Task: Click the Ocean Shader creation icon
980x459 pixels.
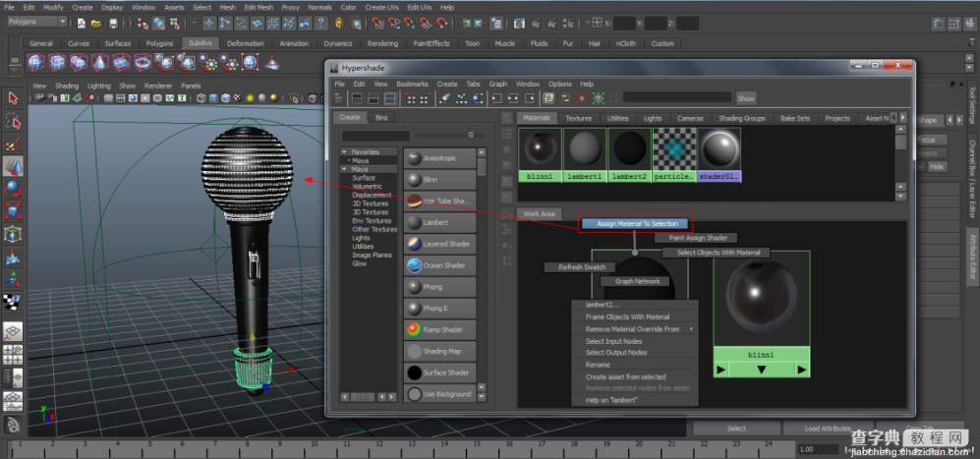Action: [414, 265]
